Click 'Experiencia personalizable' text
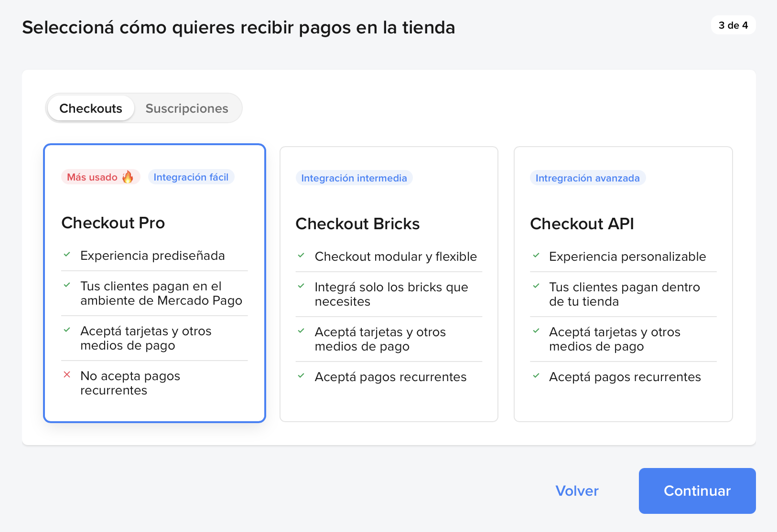 pyautogui.click(x=627, y=256)
